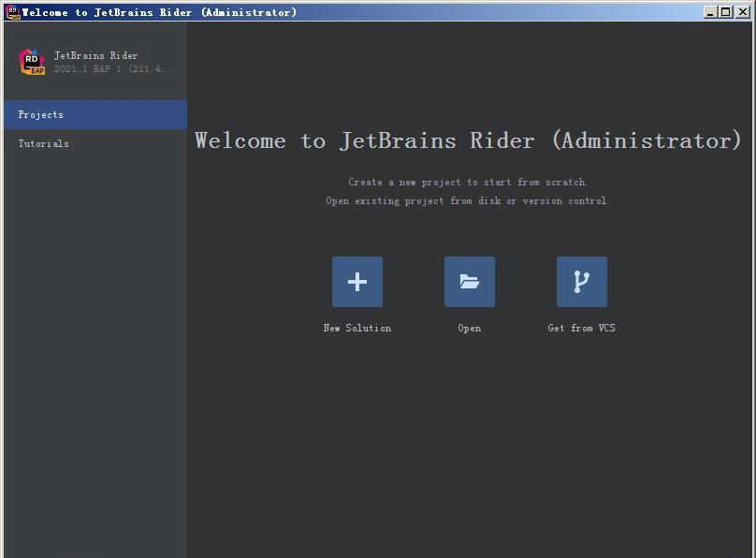Select the Projects tab
This screenshot has width=756, height=558.
[95, 115]
